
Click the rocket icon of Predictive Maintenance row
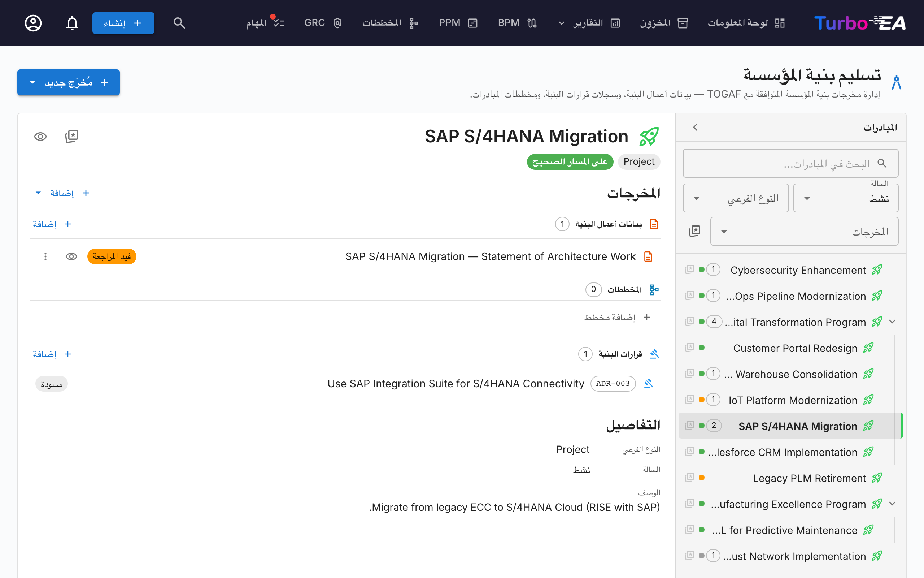868,530
